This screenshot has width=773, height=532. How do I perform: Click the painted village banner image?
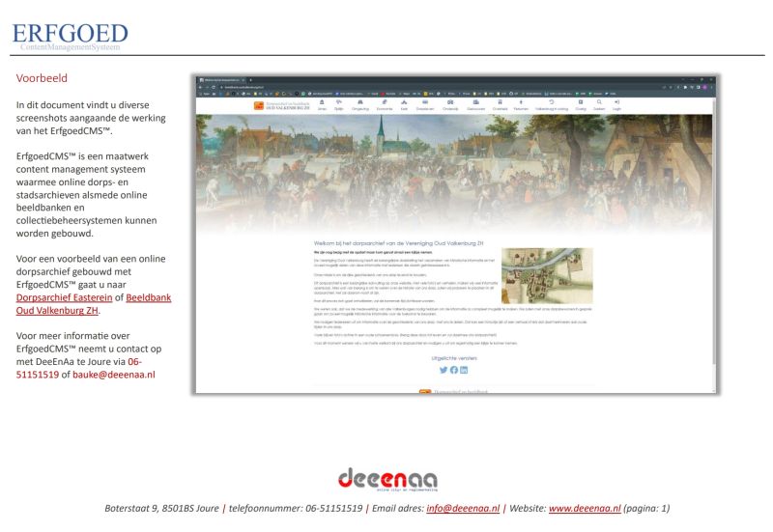pyautogui.click(x=454, y=173)
